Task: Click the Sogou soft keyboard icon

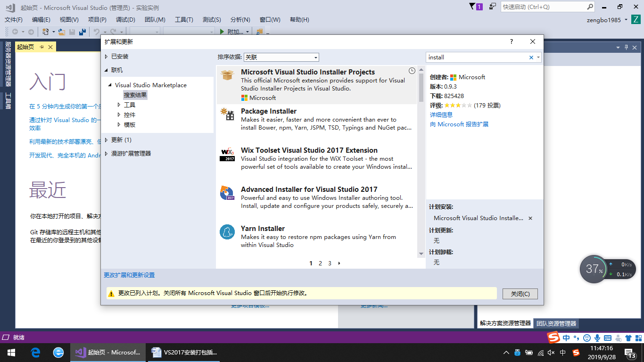Action: [x=608, y=338]
